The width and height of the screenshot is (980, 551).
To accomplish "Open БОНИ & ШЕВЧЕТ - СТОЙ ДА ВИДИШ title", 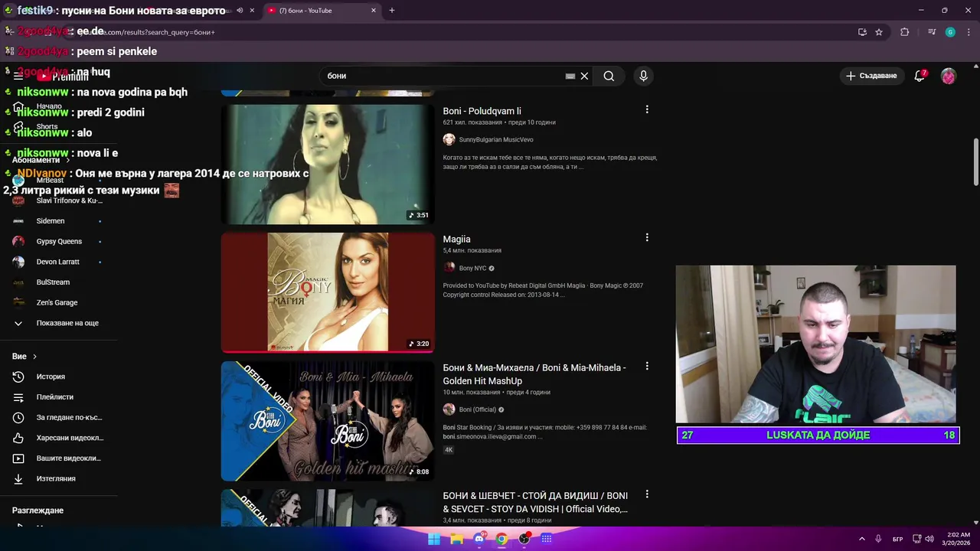I will [x=535, y=502].
